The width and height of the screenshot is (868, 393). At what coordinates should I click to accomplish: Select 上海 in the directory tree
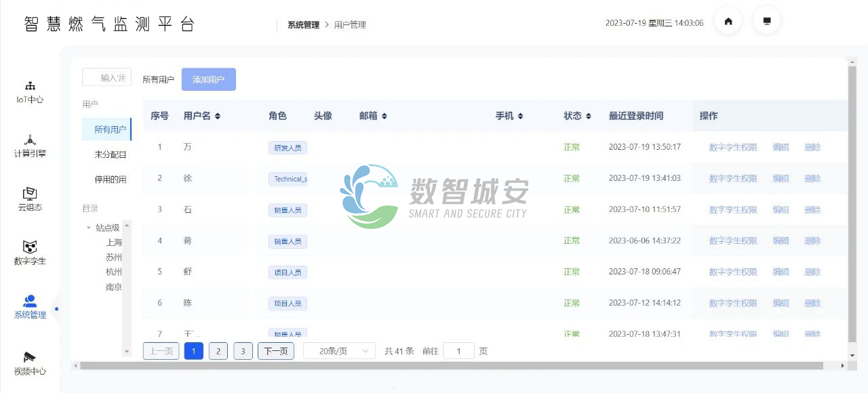114,243
